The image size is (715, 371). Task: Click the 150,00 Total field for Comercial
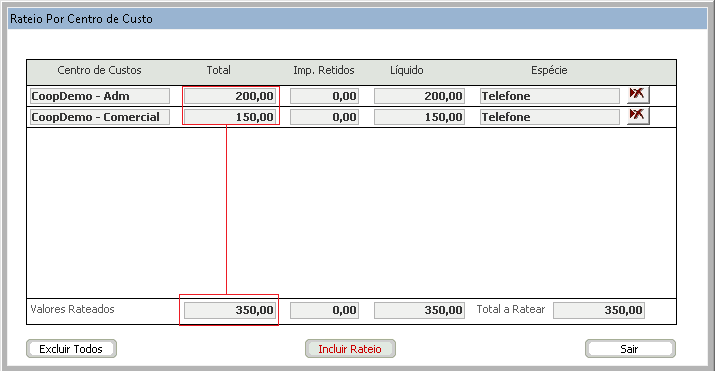coord(230,117)
